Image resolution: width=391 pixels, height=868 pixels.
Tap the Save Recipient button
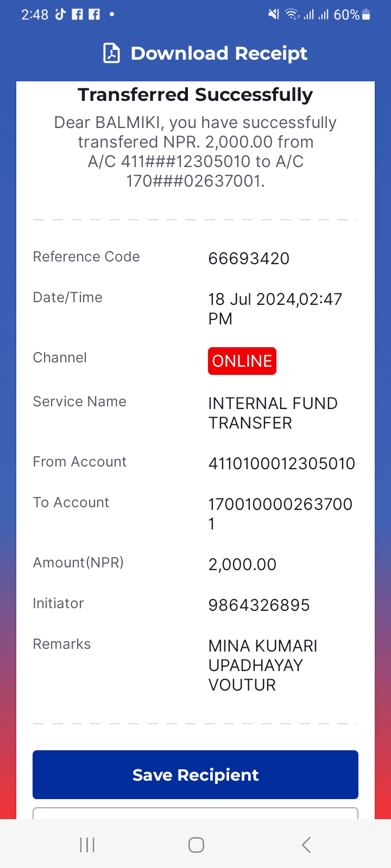pos(195,775)
